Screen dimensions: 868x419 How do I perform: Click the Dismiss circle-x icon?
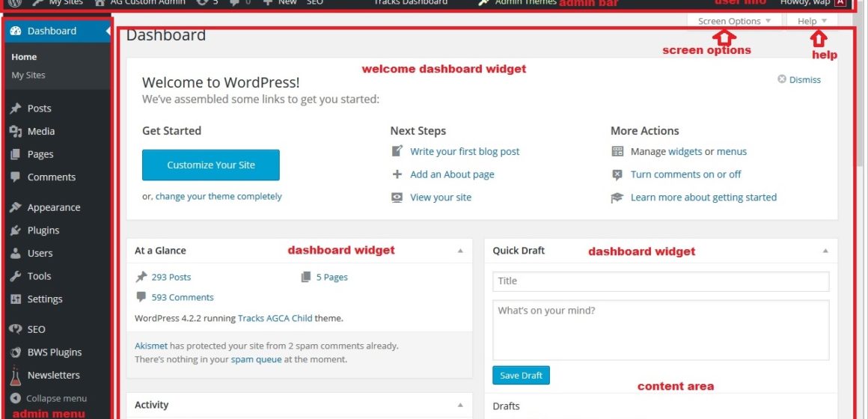(782, 79)
